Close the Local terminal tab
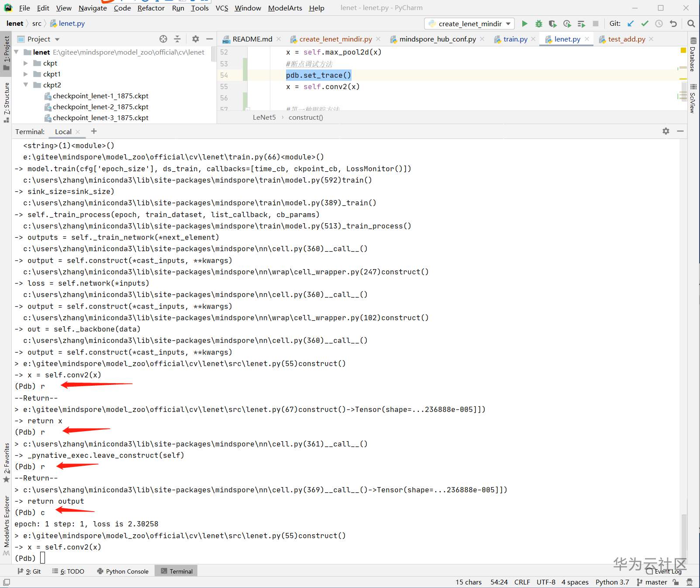Viewport: 700px width, 588px height. (78, 132)
